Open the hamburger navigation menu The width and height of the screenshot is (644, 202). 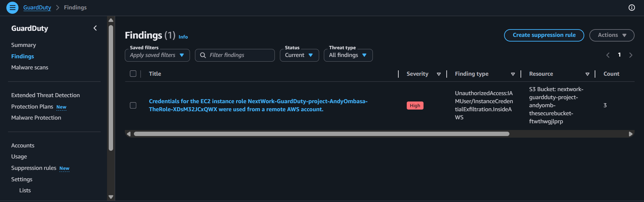tap(12, 7)
